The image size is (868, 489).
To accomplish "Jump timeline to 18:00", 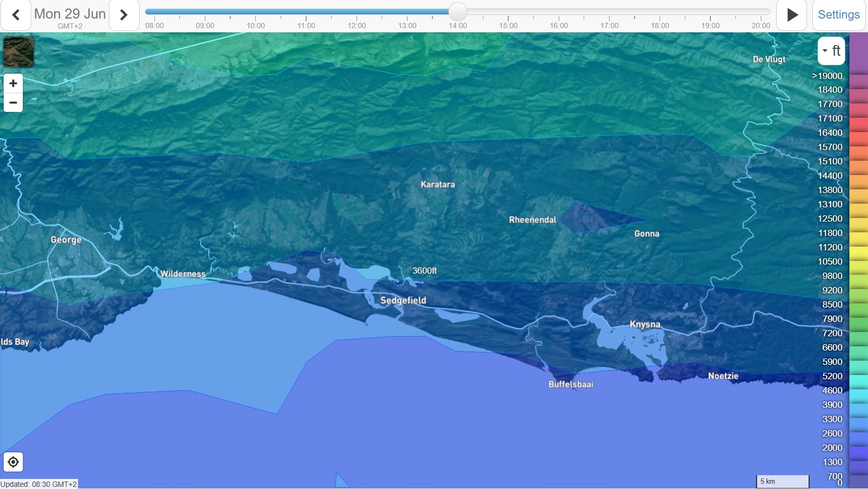I will tap(660, 25).
